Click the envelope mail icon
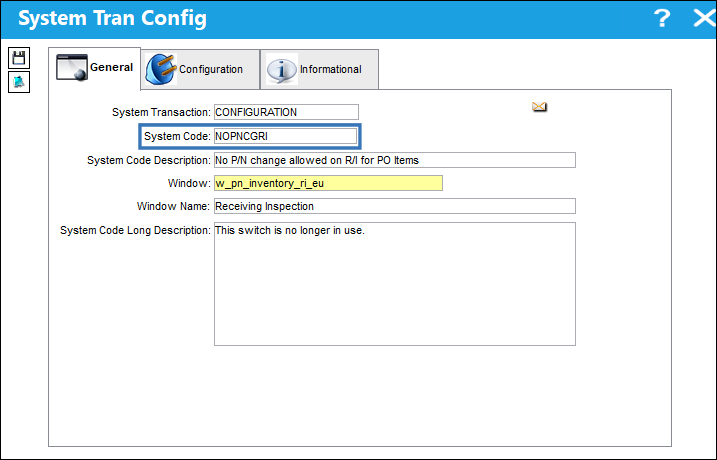The image size is (717, 460). pos(540,107)
